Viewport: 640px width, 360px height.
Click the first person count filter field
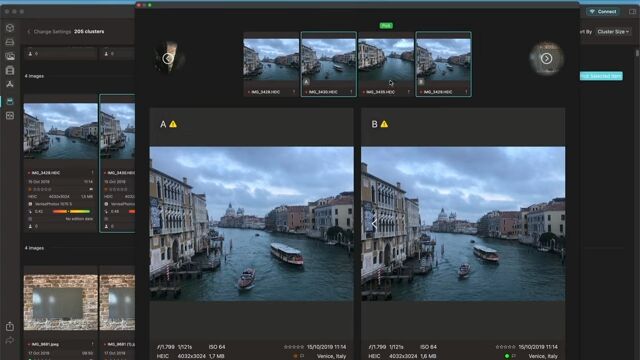click(x=61, y=53)
